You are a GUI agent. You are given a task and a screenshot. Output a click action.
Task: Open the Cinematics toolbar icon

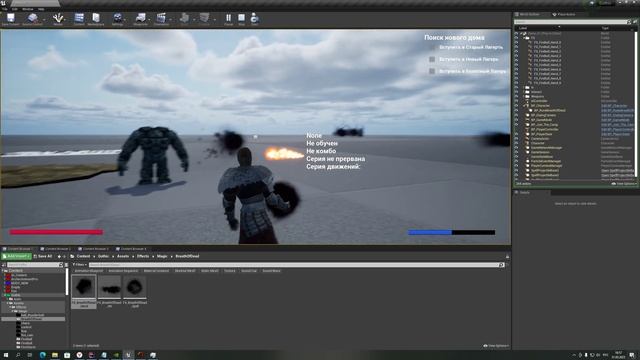point(161,19)
